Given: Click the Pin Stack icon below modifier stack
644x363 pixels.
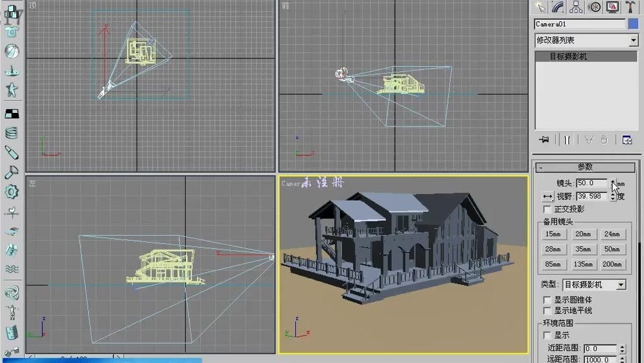Looking at the screenshot, I should (x=544, y=140).
